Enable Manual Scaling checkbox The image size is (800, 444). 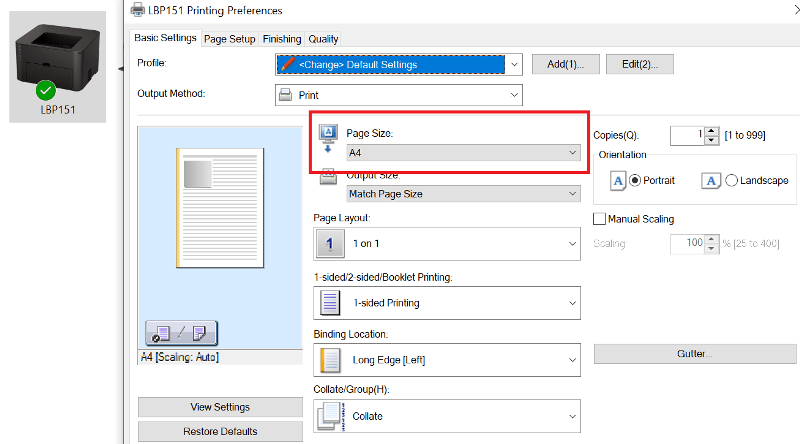pos(599,219)
